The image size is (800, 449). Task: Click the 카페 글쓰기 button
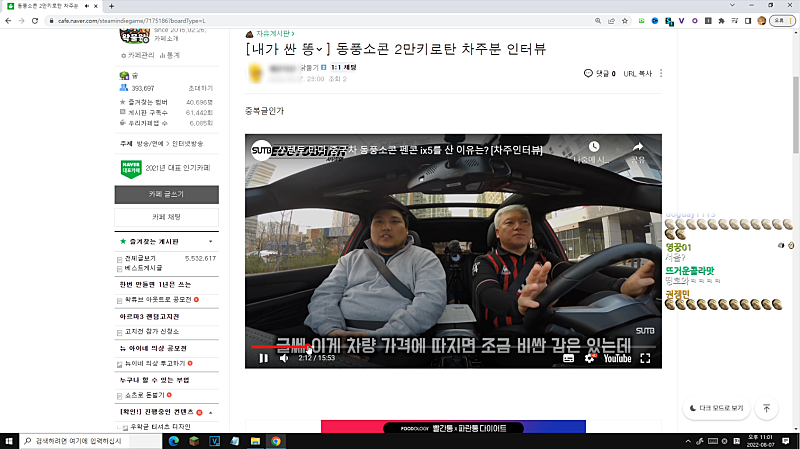click(165, 194)
